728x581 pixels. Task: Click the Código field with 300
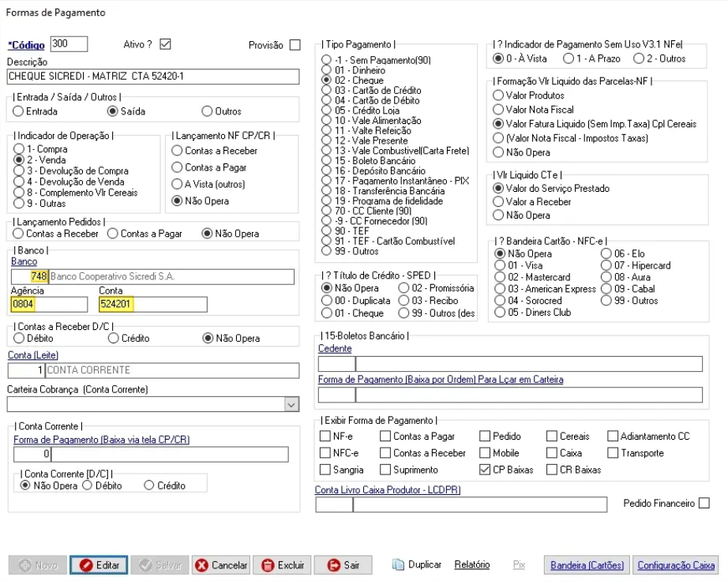pos(69,44)
